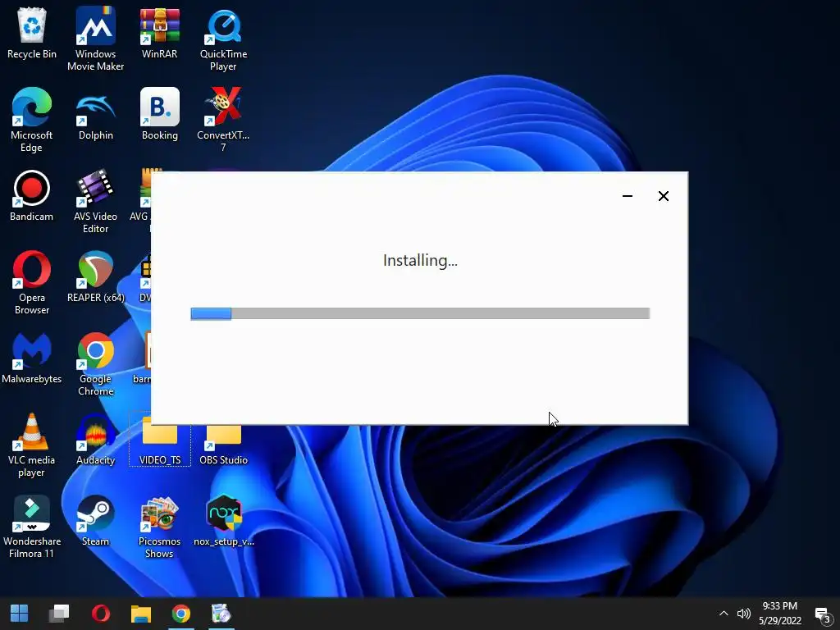Open Opera from the taskbar
The height and width of the screenshot is (630, 840).
pyautogui.click(x=101, y=614)
